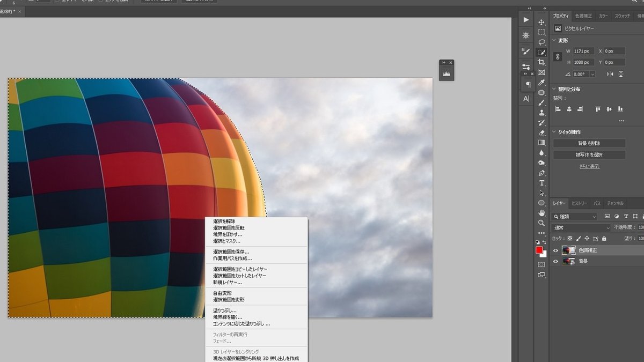
Task: Select the Move tool
Action: (x=541, y=22)
